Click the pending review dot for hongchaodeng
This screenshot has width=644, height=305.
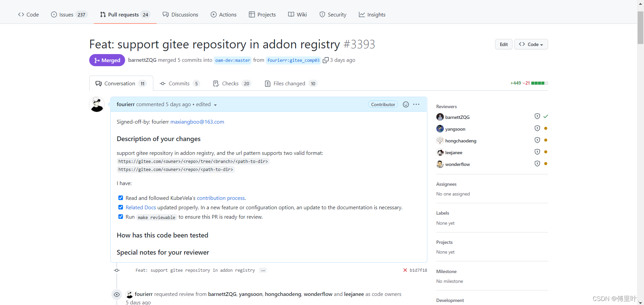pyautogui.click(x=546, y=140)
